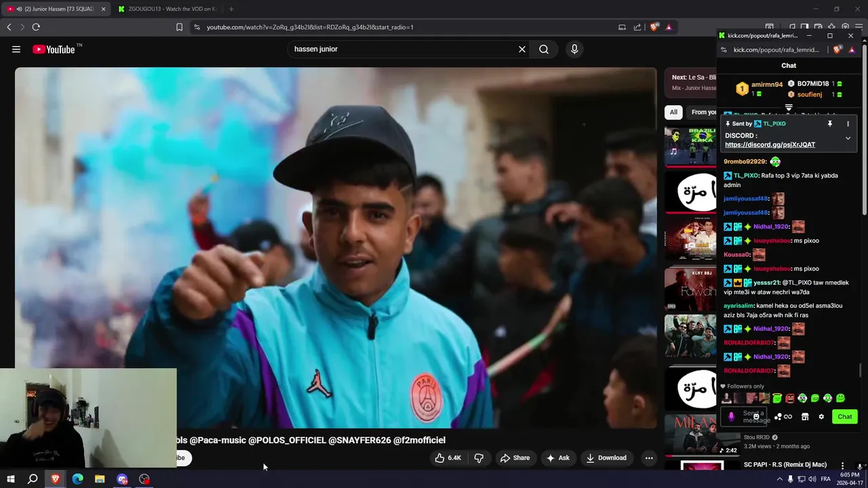The width and height of the screenshot is (868, 488).
Task: Open more actions ellipsis under the video
Action: coord(649,457)
